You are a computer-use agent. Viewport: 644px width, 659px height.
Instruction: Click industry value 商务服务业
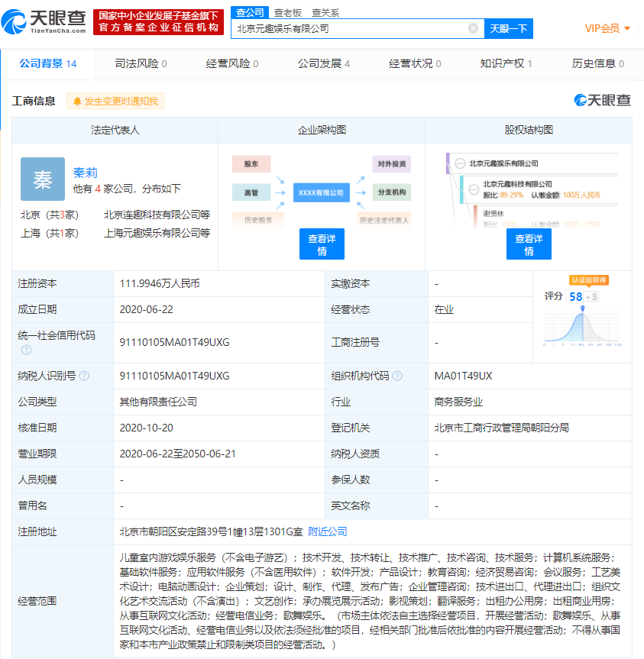458,402
